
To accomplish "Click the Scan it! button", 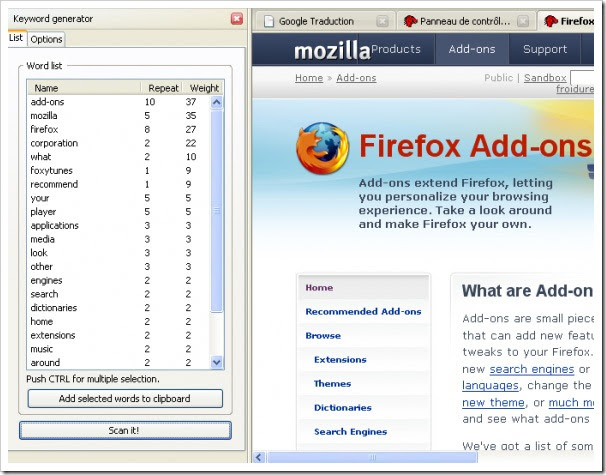I will [125, 431].
